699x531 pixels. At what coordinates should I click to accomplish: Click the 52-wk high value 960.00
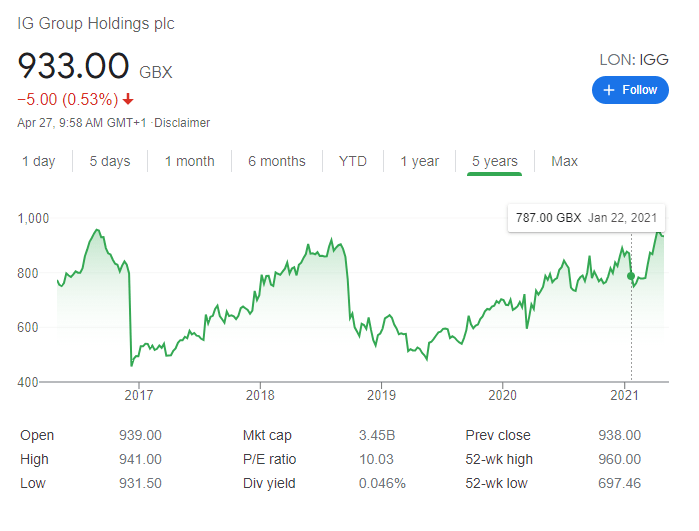[619, 459]
